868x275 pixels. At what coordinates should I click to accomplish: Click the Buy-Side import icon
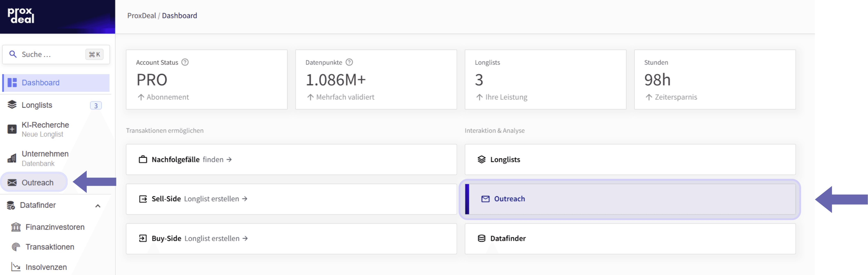(143, 239)
